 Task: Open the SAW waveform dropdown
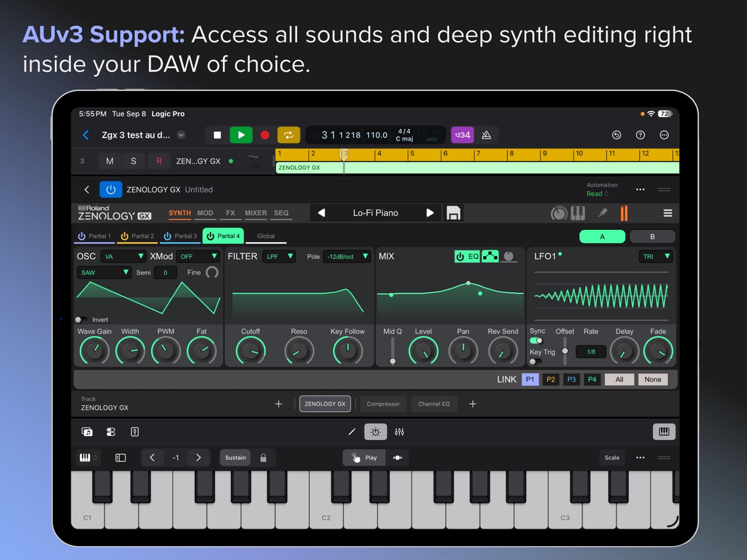click(103, 272)
